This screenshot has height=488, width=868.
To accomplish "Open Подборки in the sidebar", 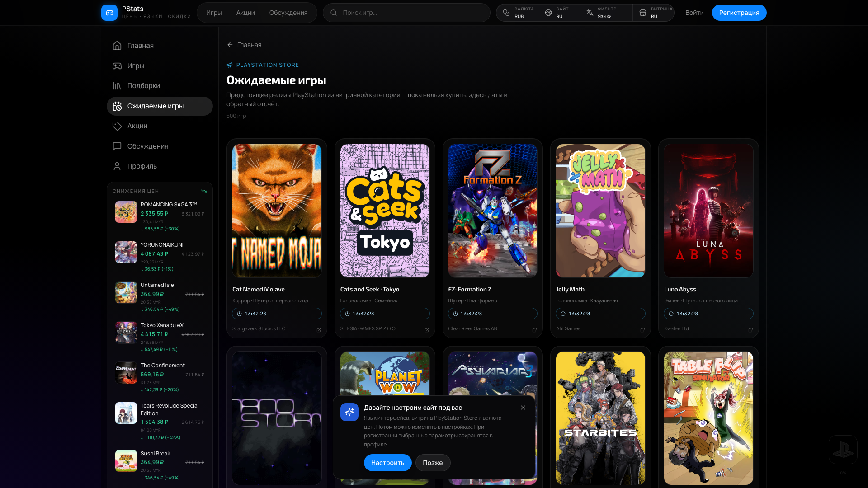I will click(160, 86).
